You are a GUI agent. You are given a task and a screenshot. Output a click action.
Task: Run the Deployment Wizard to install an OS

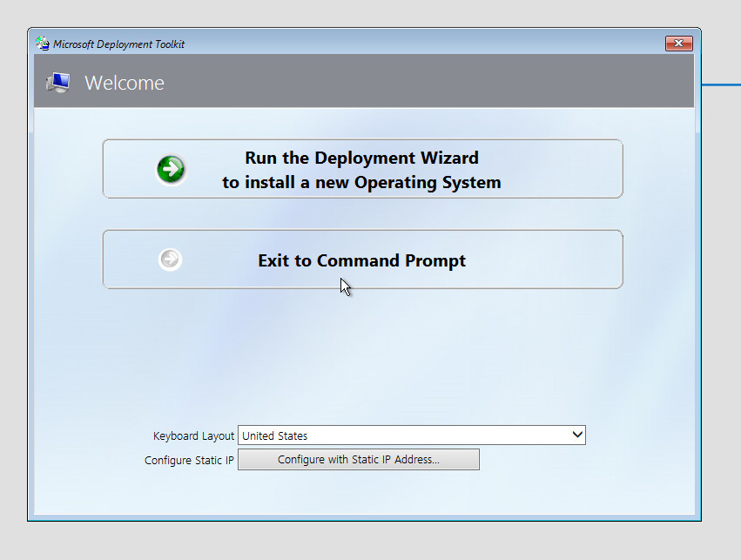coord(362,169)
